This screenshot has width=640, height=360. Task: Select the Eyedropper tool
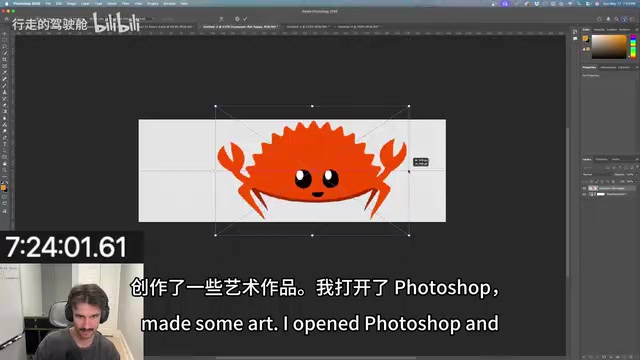coord(4,73)
